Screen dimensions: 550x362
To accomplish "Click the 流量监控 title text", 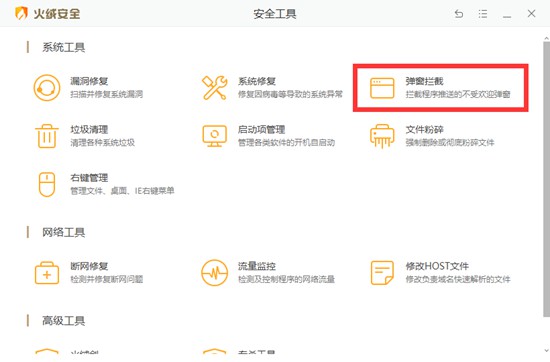I will [x=257, y=267].
